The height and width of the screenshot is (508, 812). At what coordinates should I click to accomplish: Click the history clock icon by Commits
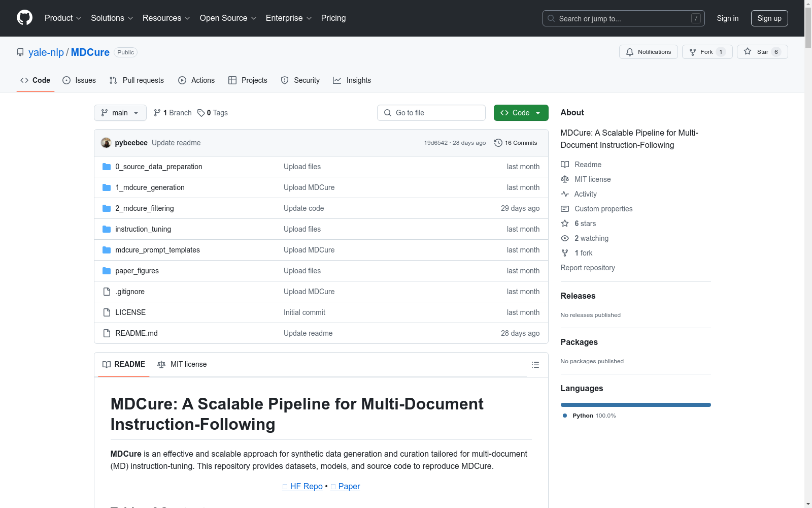point(498,143)
